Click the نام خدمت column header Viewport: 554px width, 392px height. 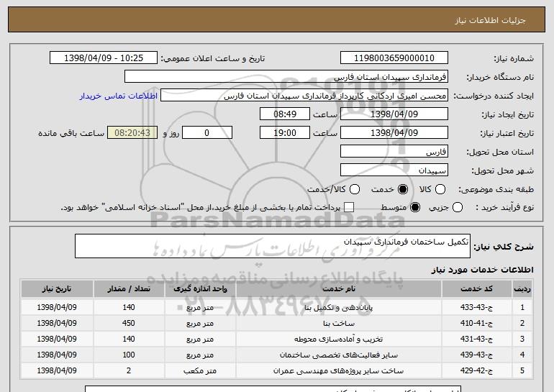pos(338,289)
